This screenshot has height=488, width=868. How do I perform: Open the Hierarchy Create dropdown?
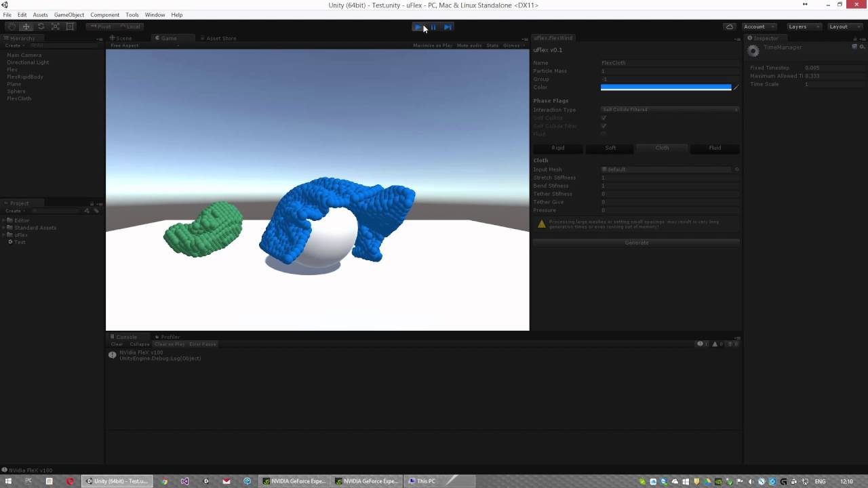tap(14, 45)
